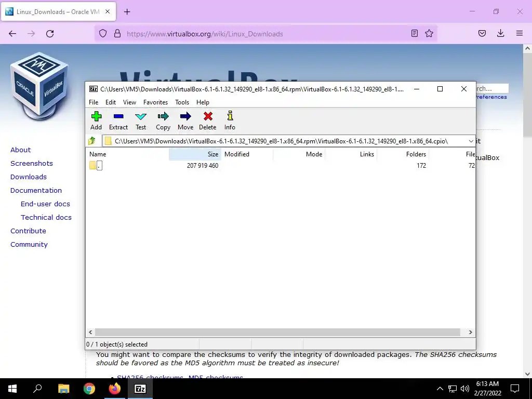Click the padlock site info icon
532x399 pixels.
tap(117, 34)
